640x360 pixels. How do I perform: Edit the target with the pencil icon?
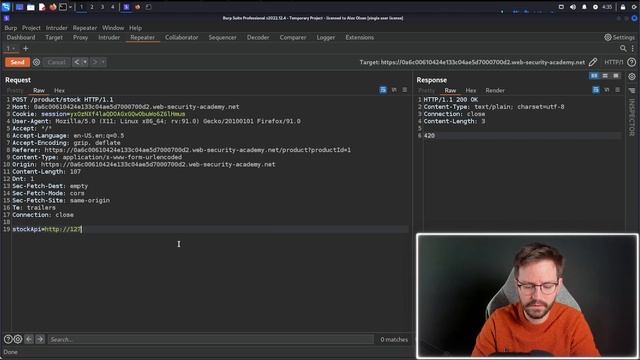click(593, 62)
